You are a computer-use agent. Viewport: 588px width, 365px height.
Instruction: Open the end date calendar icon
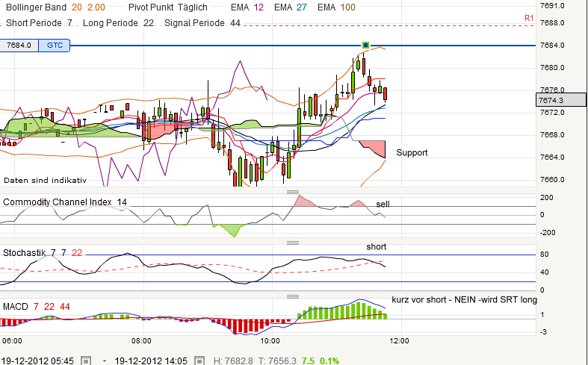pos(199,361)
